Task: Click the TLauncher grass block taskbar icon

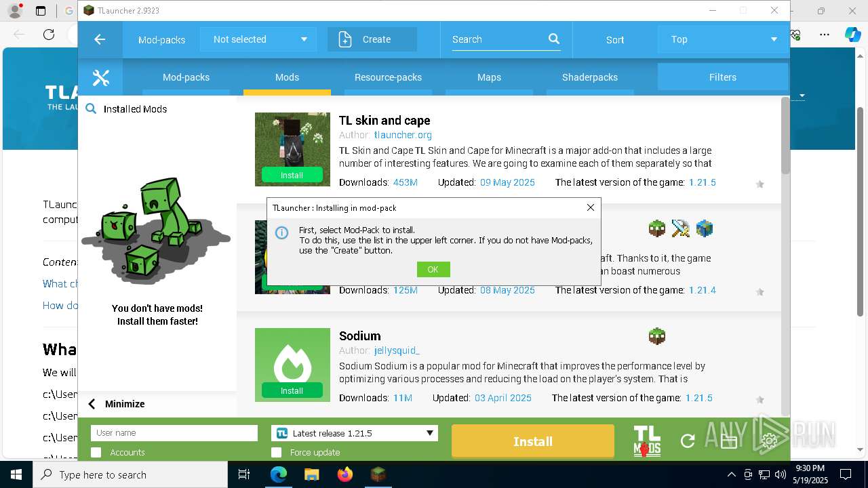Action: [378, 474]
